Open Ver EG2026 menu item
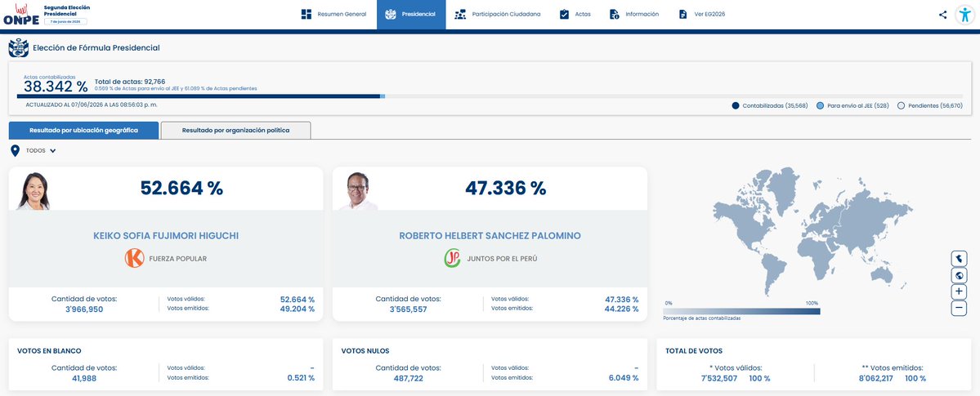 click(x=702, y=15)
